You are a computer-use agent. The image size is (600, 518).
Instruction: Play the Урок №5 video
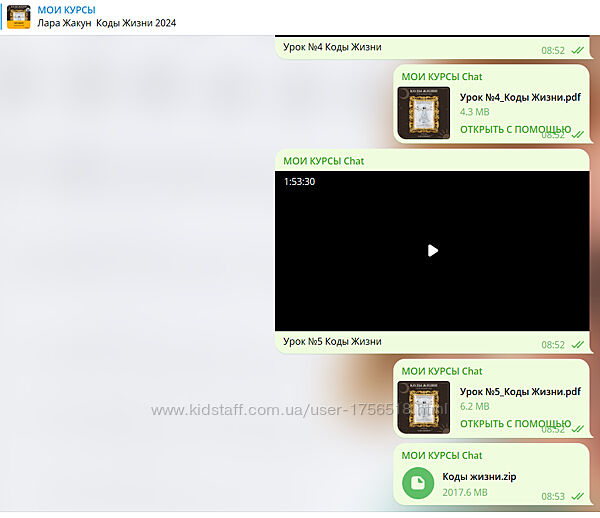tap(432, 250)
